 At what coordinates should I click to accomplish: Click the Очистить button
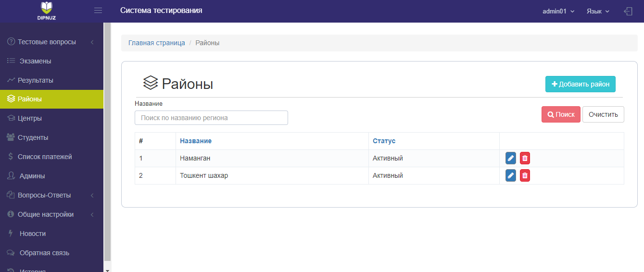pos(603,114)
